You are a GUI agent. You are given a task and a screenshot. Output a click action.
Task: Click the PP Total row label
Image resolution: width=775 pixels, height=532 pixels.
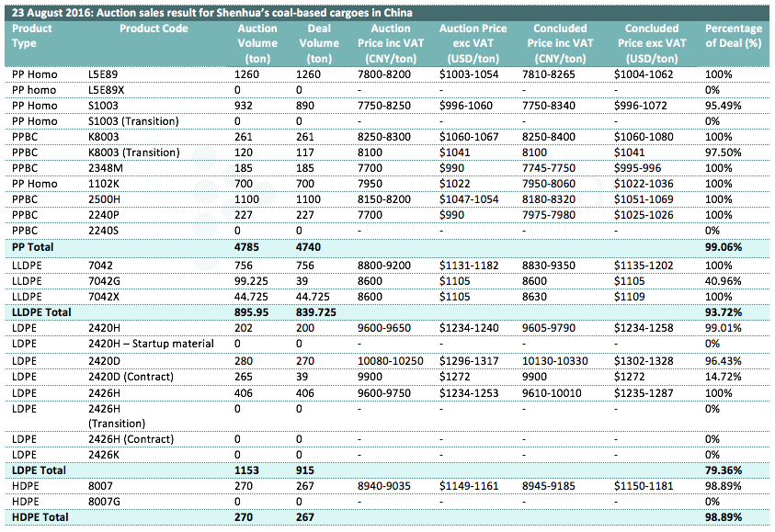(x=32, y=248)
